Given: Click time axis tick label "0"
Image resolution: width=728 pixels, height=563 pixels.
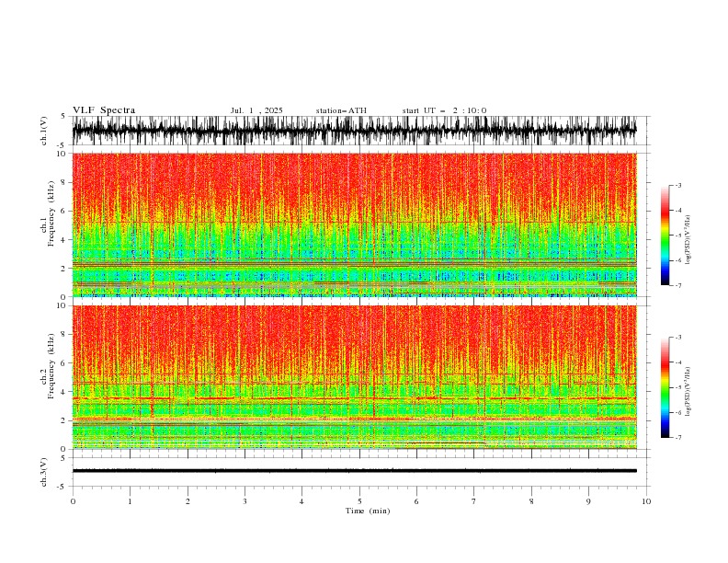Looking at the screenshot, I should tap(73, 501).
